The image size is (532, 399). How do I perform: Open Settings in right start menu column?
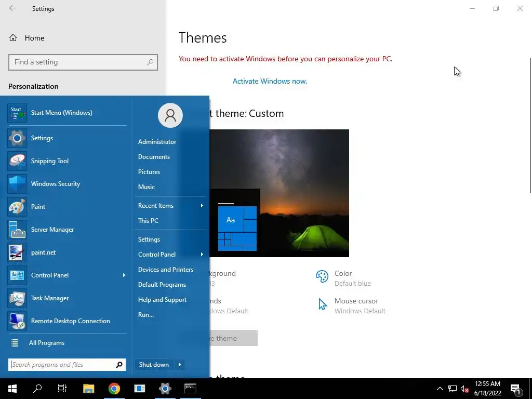coord(149,240)
